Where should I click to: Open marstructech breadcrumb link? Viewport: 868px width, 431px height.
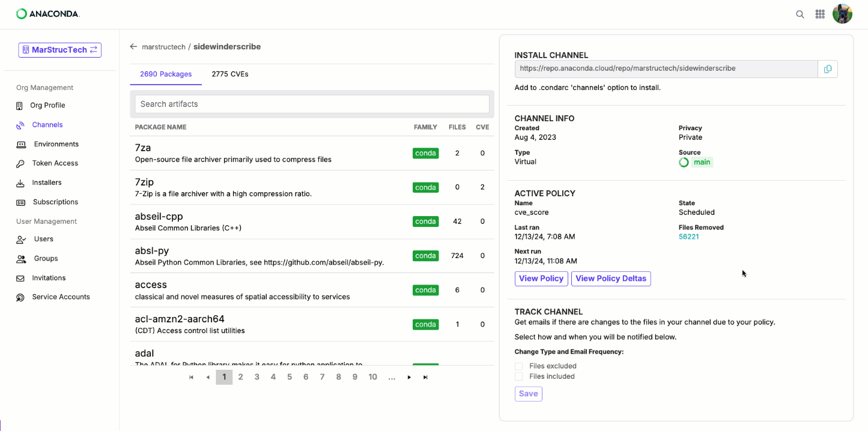coord(163,47)
